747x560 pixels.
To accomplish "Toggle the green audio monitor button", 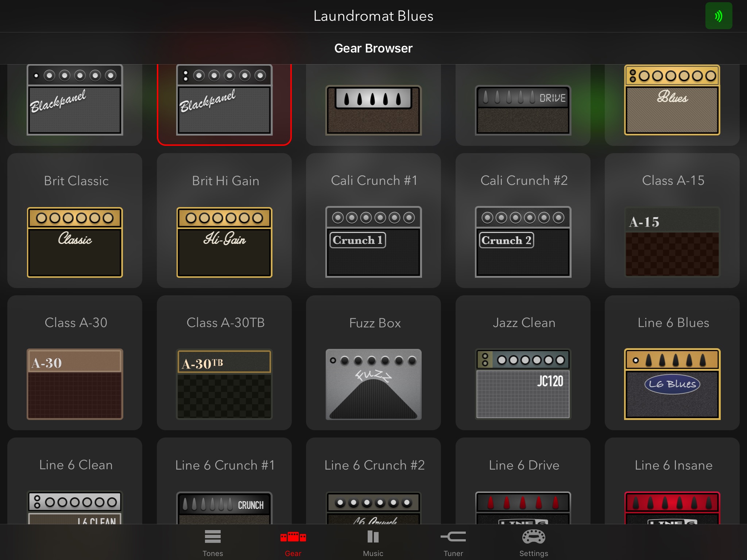I will click(x=718, y=16).
